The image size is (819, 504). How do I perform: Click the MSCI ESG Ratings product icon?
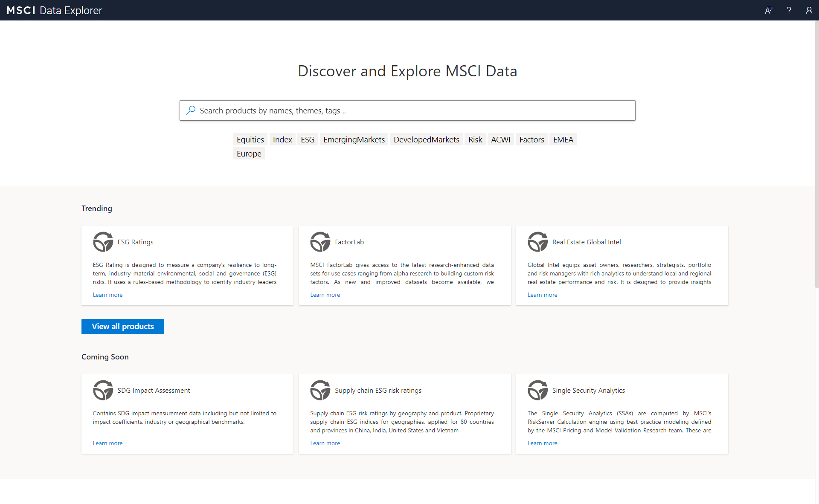pos(102,241)
